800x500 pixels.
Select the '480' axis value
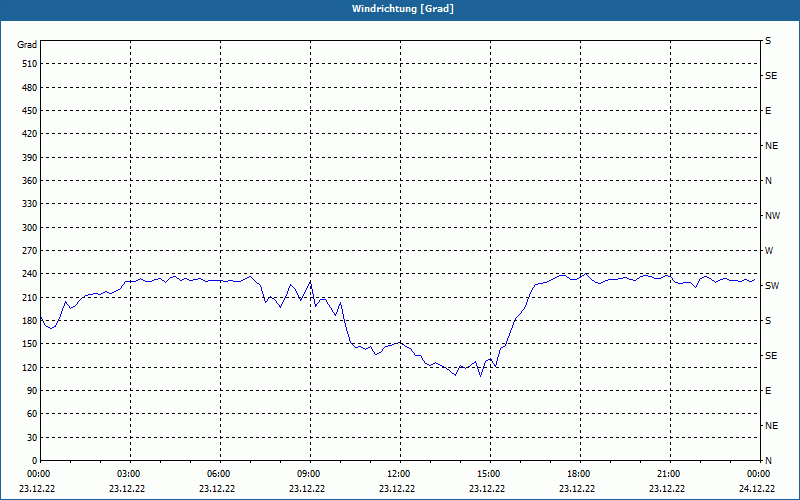30,88
